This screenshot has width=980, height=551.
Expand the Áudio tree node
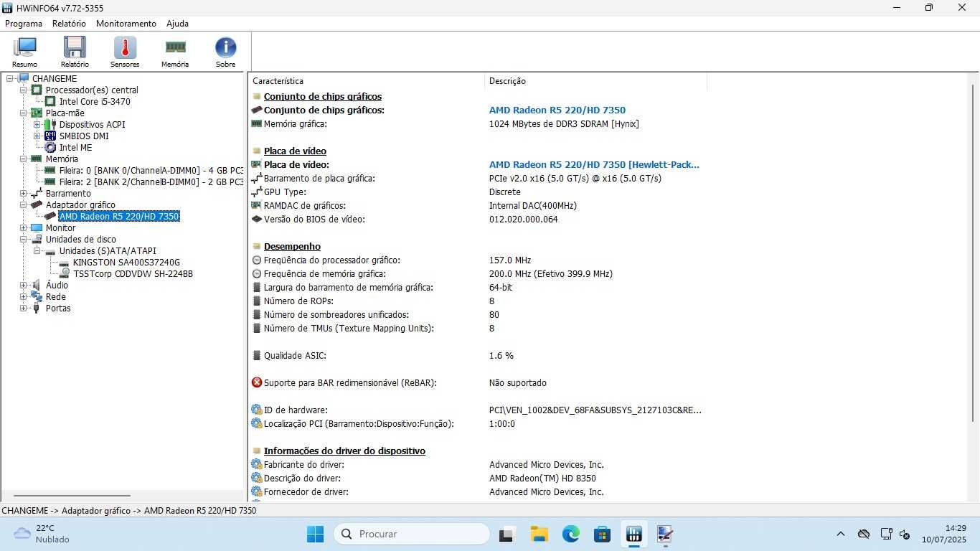point(23,286)
